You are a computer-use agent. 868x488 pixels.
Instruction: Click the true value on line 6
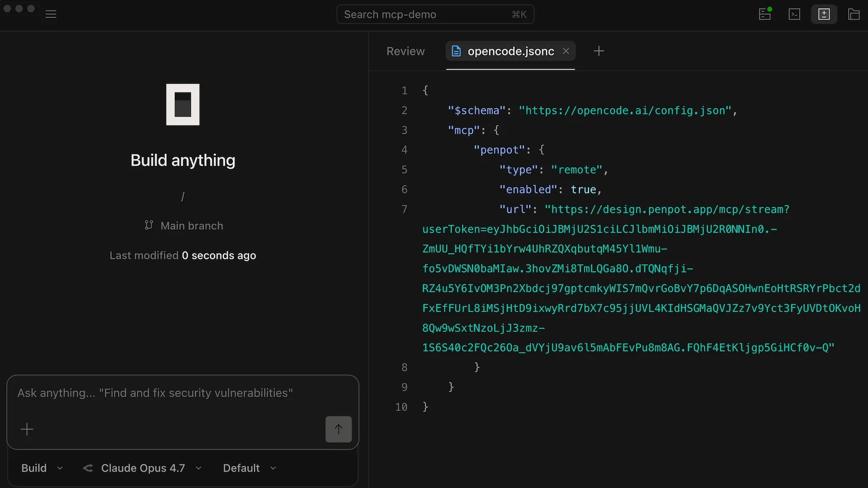[x=584, y=190]
